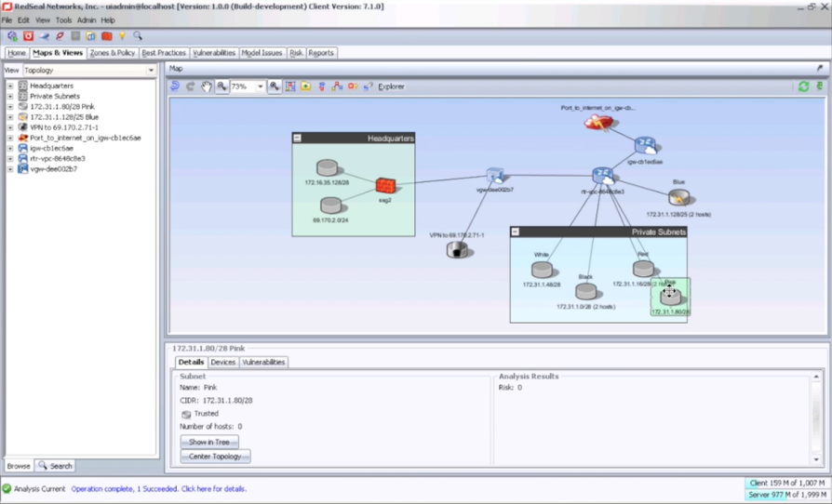832x504 pixels.
Task: Switch to the Zones & Policy tab
Action: coord(113,53)
